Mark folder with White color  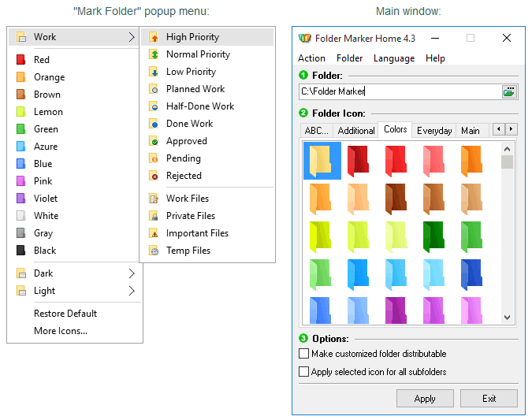tap(74, 216)
